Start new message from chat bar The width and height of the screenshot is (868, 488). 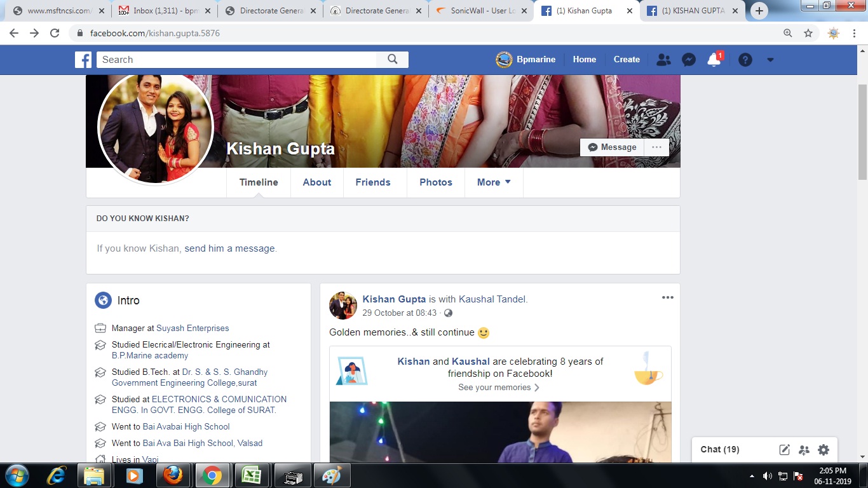(785, 450)
